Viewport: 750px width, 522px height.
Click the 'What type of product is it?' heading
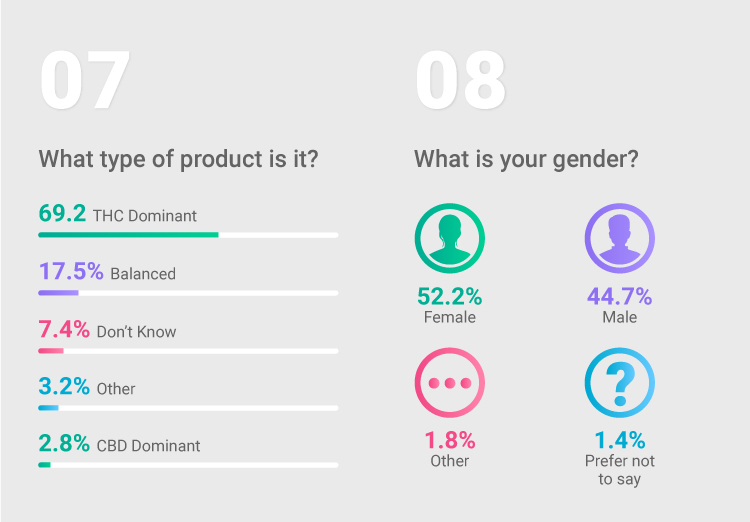[178, 159]
